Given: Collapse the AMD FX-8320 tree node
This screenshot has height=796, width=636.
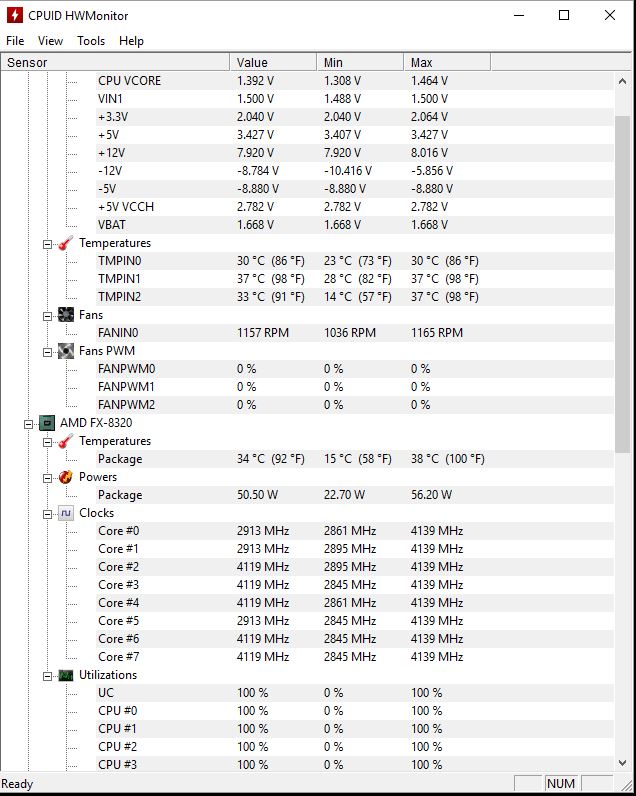Looking at the screenshot, I should point(29,423).
